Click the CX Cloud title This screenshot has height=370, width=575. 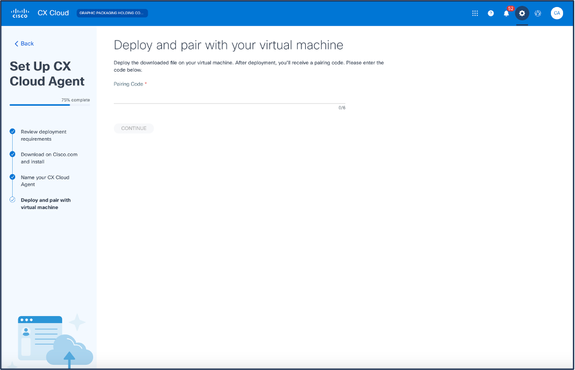click(53, 13)
